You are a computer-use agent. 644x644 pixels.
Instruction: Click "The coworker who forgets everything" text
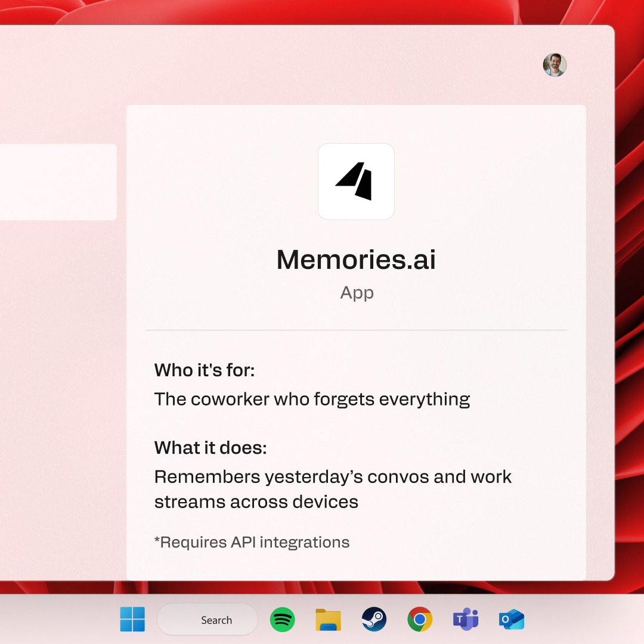click(312, 399)
